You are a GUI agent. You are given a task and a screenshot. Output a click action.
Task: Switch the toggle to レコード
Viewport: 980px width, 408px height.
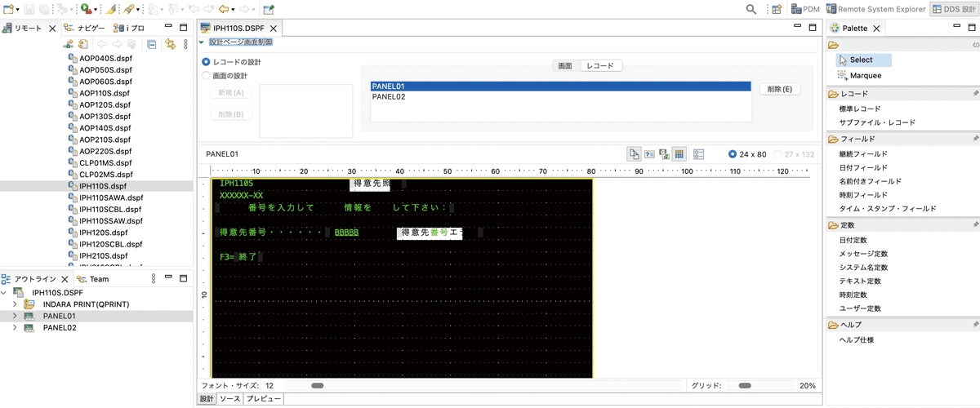click(x=601, y=66)
